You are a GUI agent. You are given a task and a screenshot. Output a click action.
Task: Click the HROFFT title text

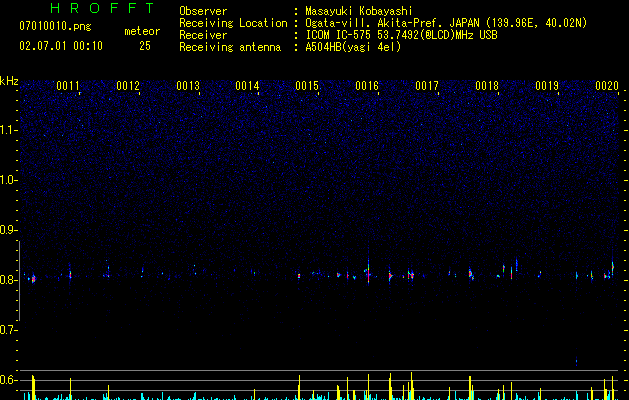click(103, 8)
